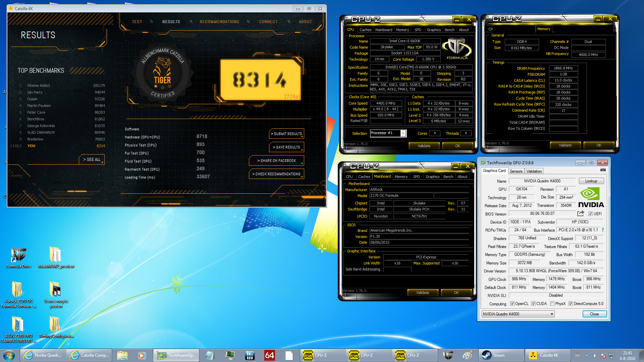Click the OC Formula shield taskbar icon

pyautogui.click(x=448, y=355)
